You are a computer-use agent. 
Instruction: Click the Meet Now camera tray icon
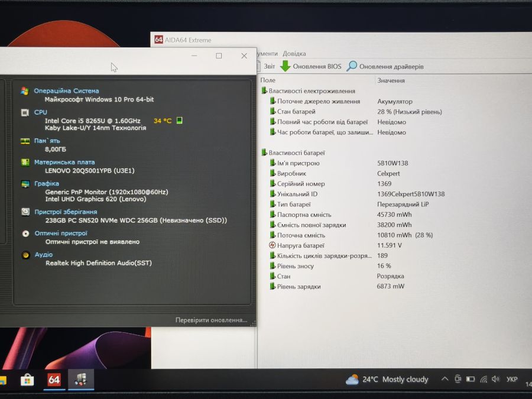pyautogui.click(x=458, y=379)
